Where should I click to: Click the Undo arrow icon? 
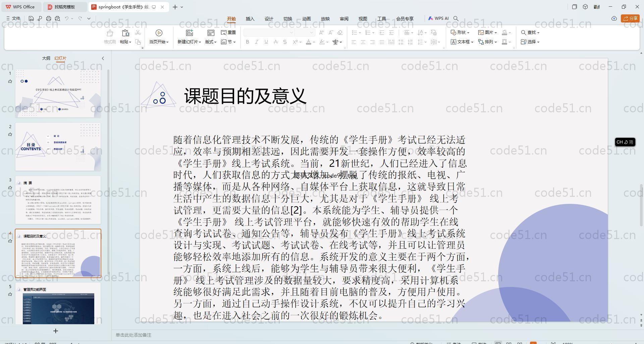tap(67, 18)
